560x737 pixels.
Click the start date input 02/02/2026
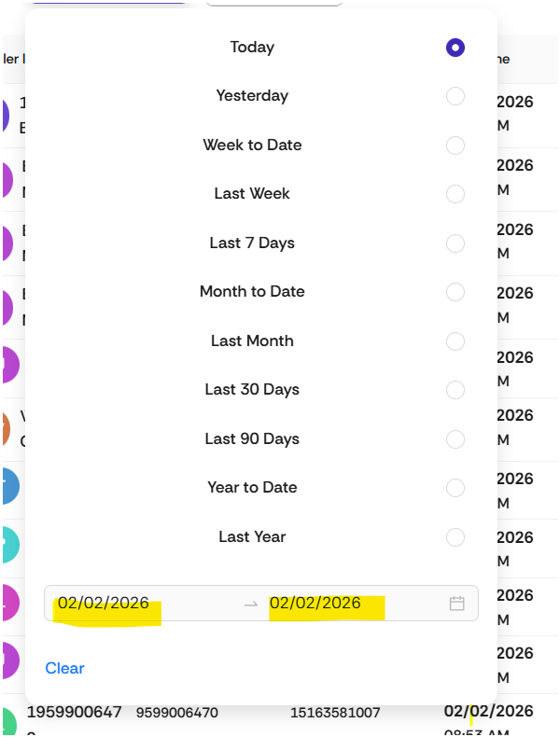[104, 604]
